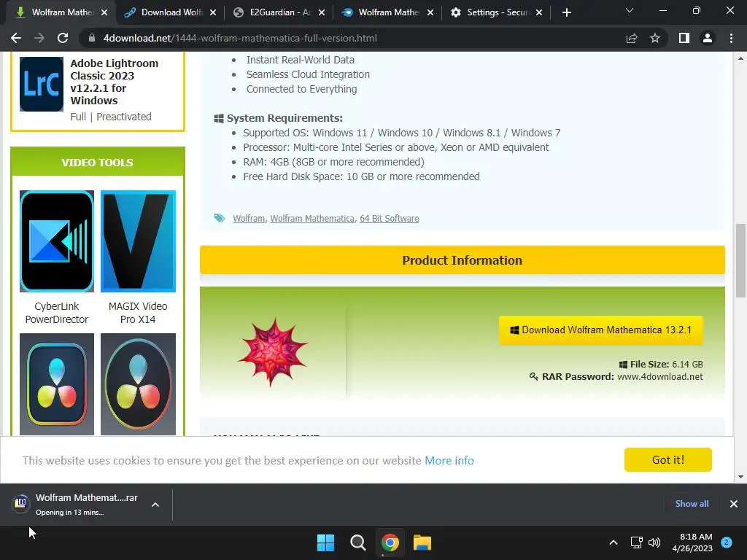The height and width of the screenshot is (560, 747).
Task: Open the Chrome profile menu
Action: [x=708, y=38]
